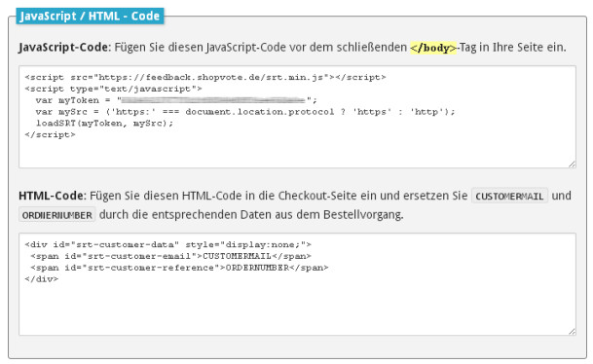Screen dimensions: 593x364
Task: Click the 'var myToken' code line
Action: tap(176, 100)
